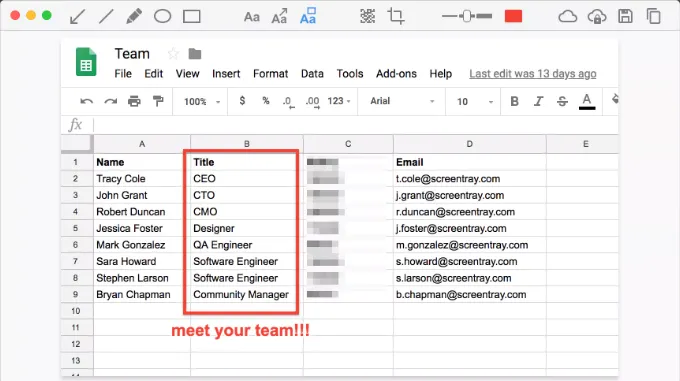
Task: Open the Add-ons menu
Action: click(396, 74)
